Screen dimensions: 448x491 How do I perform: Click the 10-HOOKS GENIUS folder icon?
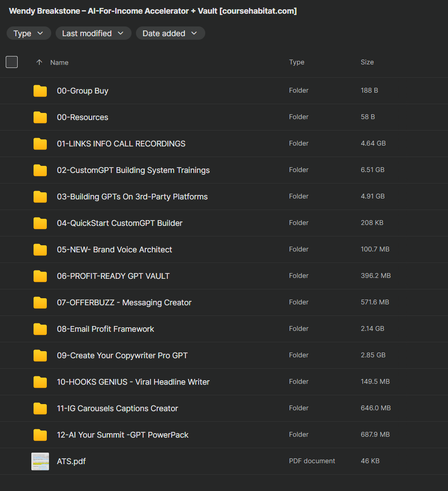(x=40, y=382)
